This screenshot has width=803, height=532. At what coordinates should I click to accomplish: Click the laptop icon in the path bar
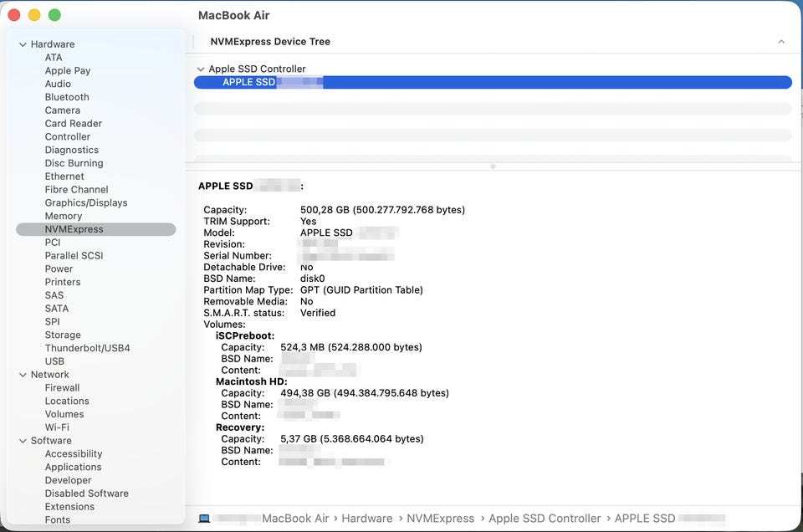pyautogui.click(x=204, y=519)
